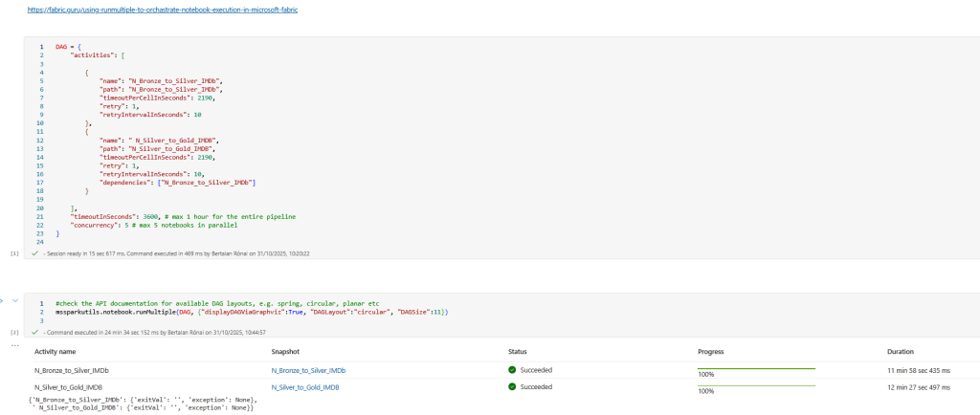980x415 pixels.
Task: Open the output ellipsis more options
Action: (13, 343)
